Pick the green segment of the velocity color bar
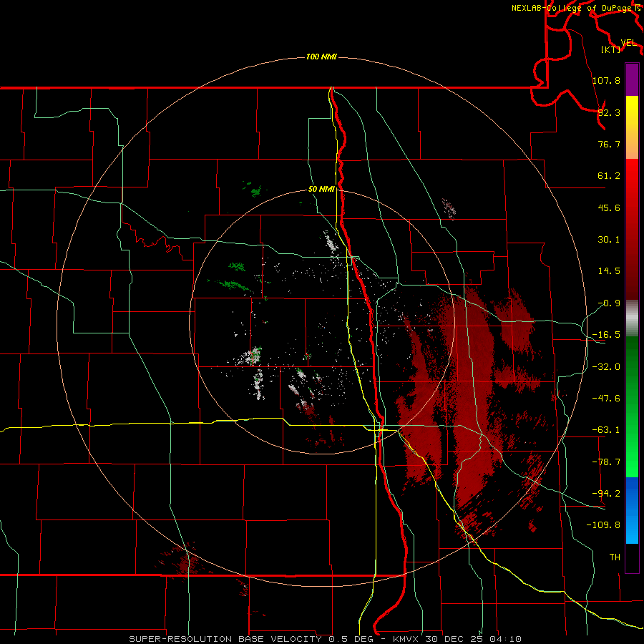Viewport: 644px width, 644px height. click(x=632, y=406)
